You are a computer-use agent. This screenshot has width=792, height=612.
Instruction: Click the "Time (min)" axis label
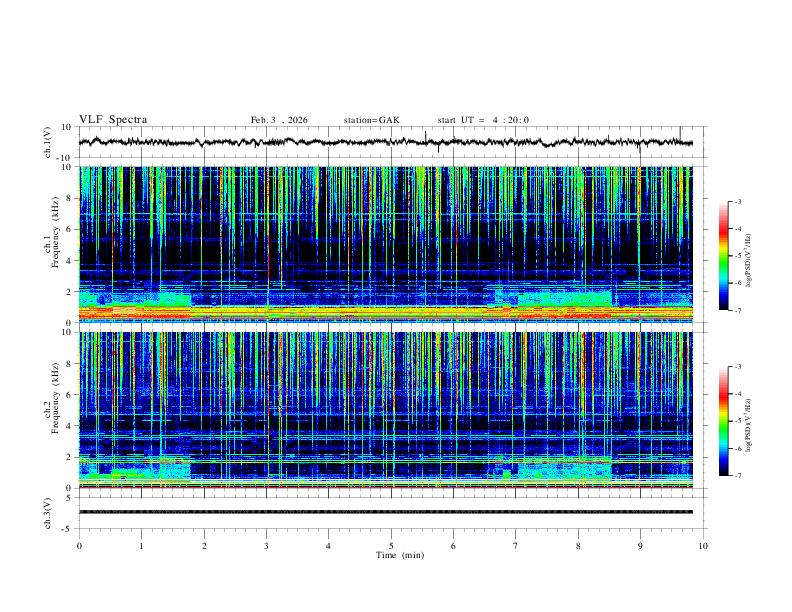[400, 555]
